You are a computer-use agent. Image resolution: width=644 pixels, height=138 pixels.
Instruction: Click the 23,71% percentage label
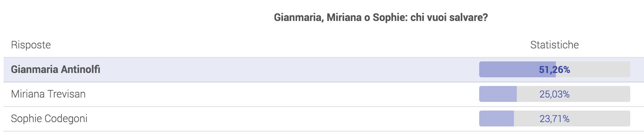click(x=554, y=119)
